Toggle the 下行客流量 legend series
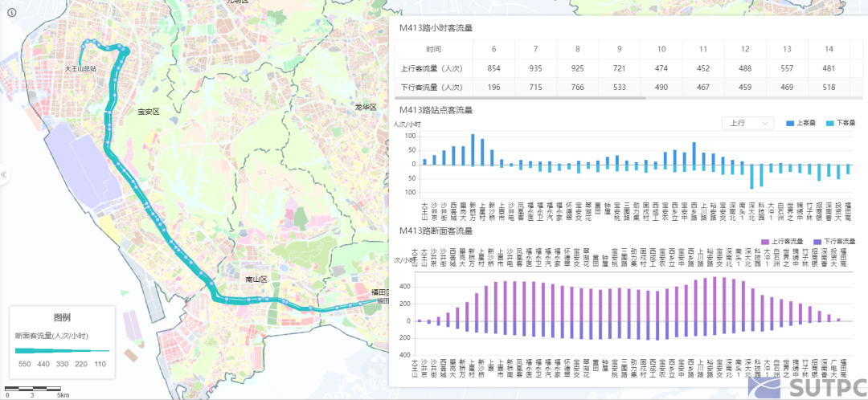868x400 pixels. [835, 241]
